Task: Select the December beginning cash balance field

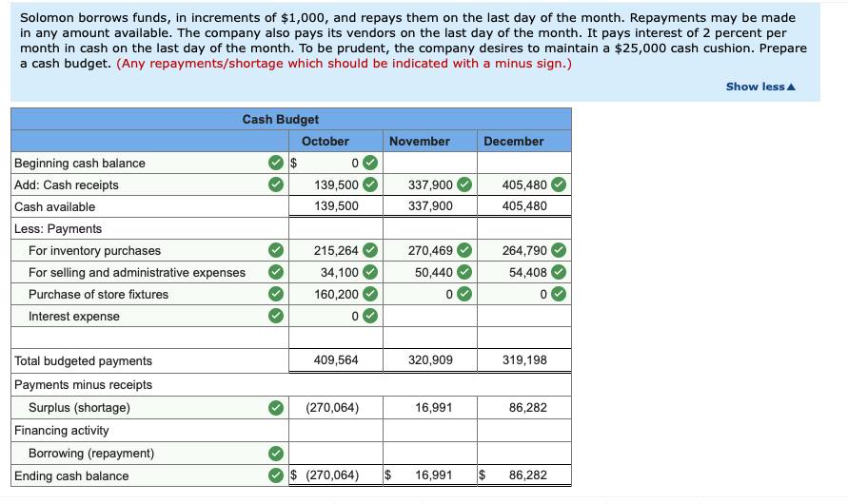Action: pos(524,163)
